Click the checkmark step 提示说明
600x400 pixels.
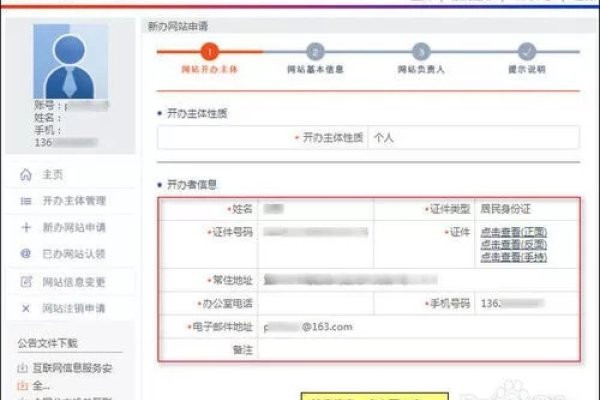click(527, 52)
